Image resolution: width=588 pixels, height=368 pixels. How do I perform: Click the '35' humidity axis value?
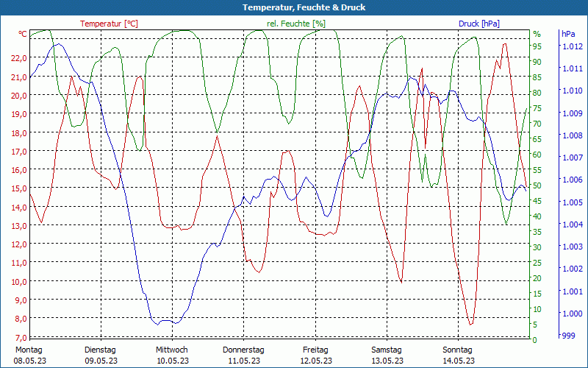[x=537, y=232]
